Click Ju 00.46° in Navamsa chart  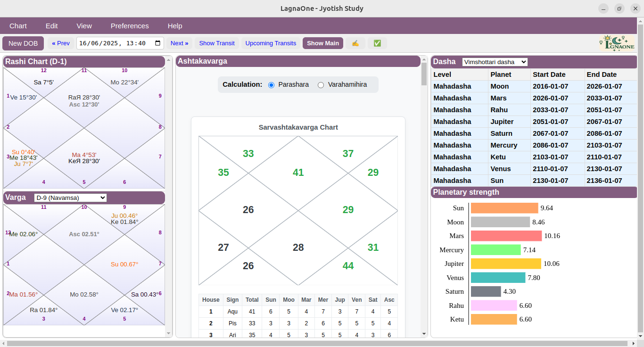pos(124,216)
